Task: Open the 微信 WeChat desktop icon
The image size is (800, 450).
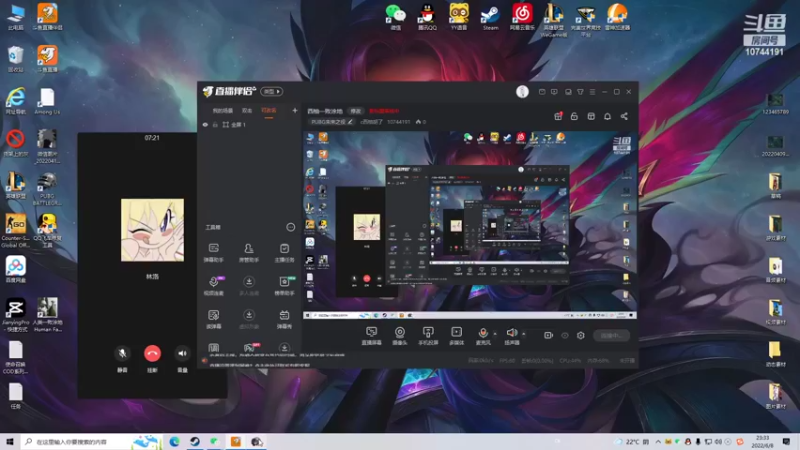Action: tap(395, 17)
